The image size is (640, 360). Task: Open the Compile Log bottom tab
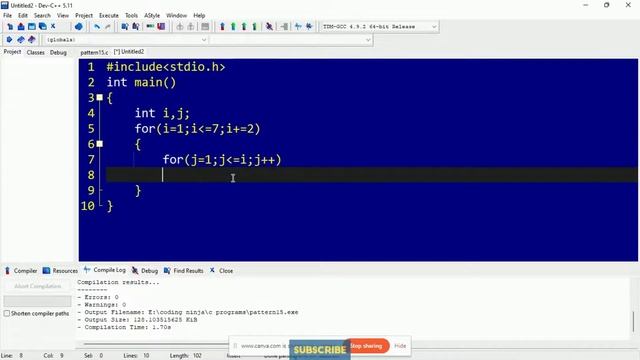[105, 270]
